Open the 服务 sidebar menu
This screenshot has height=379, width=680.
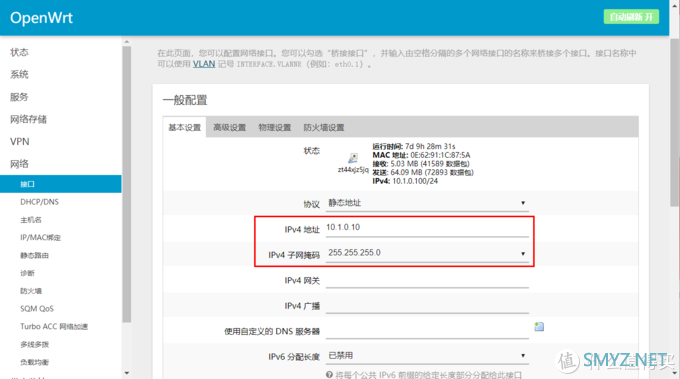tap(19, 97)
